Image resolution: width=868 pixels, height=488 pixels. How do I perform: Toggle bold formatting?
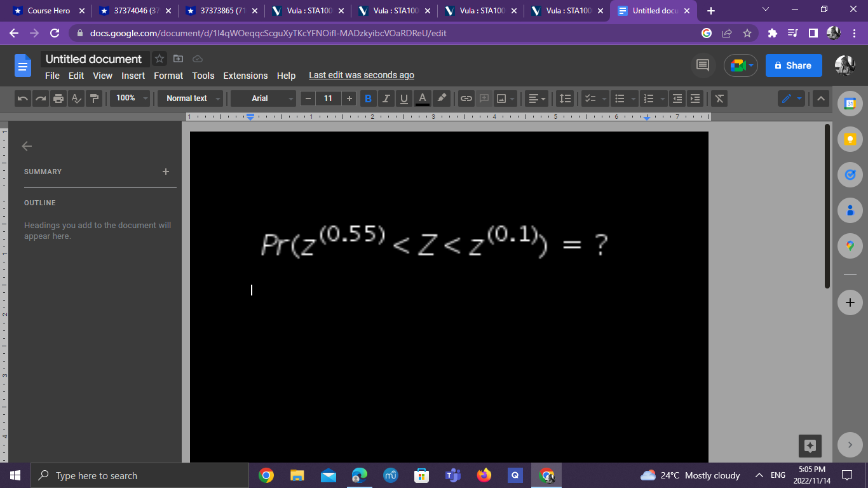(368, 98)
